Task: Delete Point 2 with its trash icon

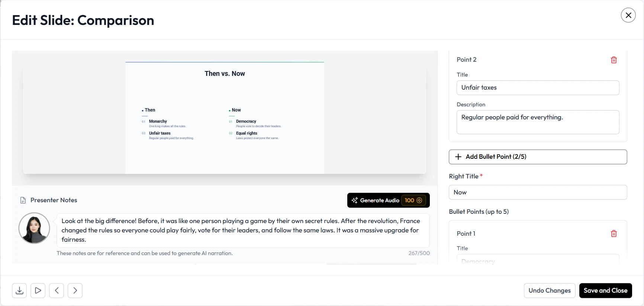Action: pos(614,60)
